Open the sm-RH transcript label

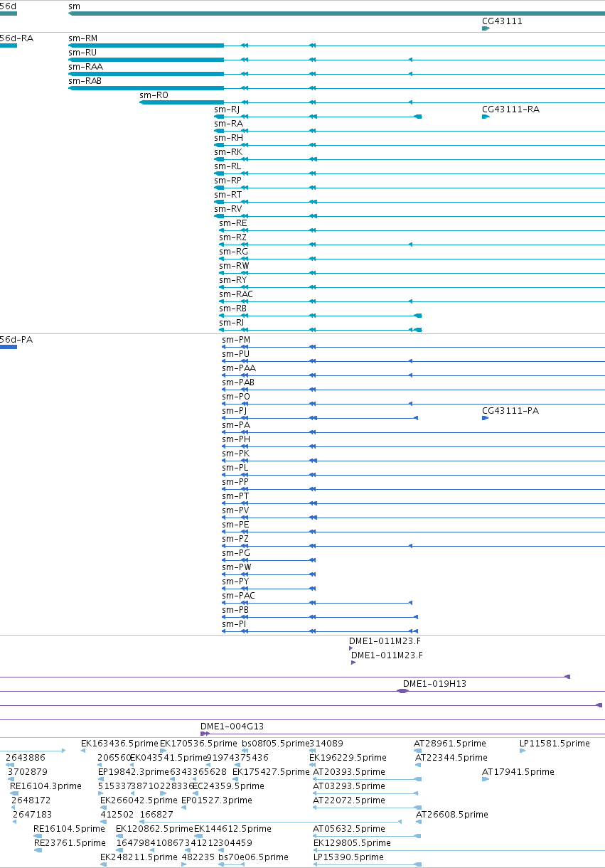pos(228,138)
